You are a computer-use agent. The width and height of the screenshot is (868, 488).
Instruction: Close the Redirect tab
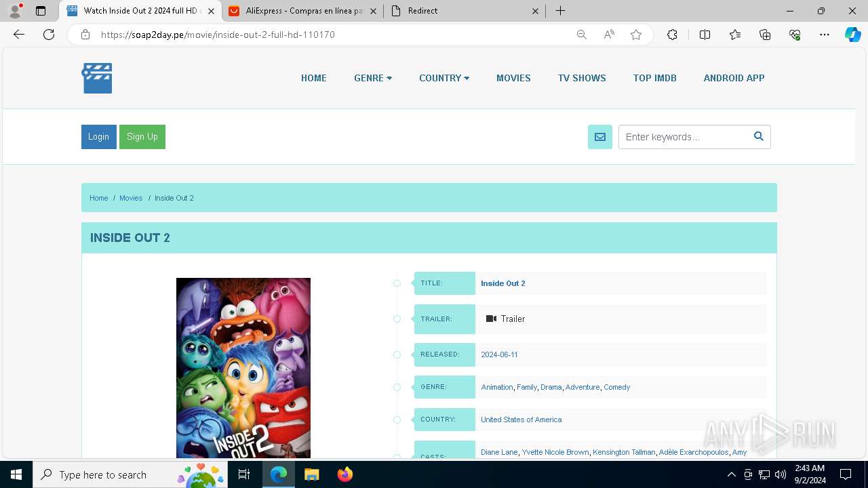click(x=536, y=11)
